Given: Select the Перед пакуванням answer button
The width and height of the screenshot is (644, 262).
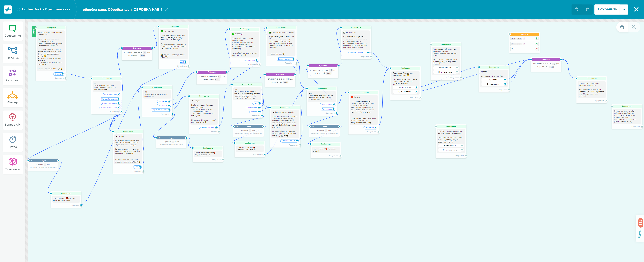Looking at the screenshot, I should pyautogui.click(x=111, y=103).
